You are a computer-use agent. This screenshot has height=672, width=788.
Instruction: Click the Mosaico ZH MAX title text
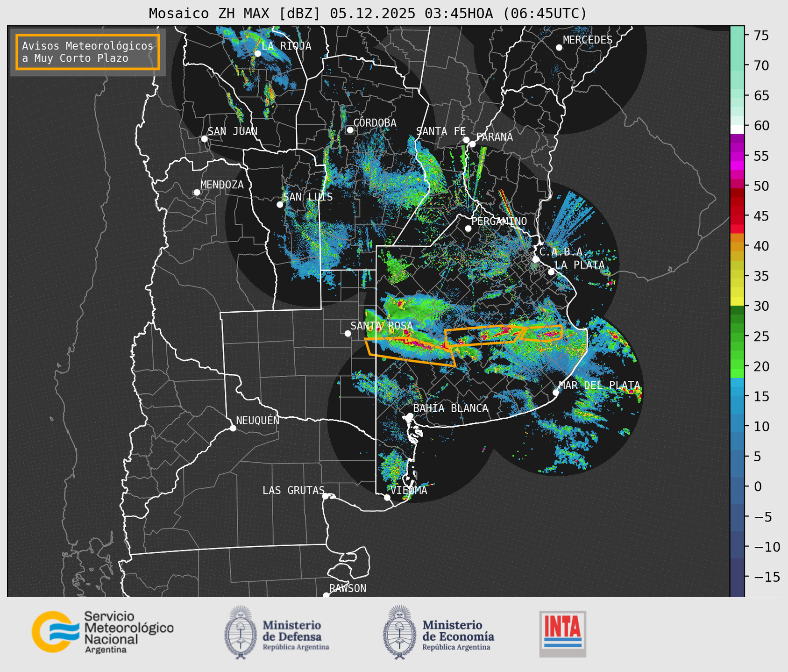368,14
